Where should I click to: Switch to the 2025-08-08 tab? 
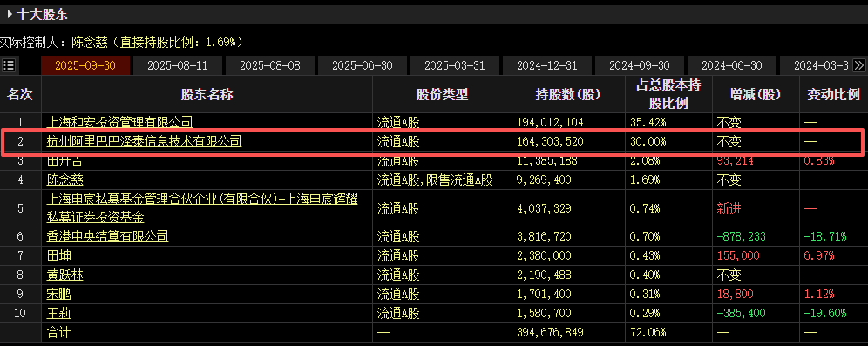(x=270, y=65)
